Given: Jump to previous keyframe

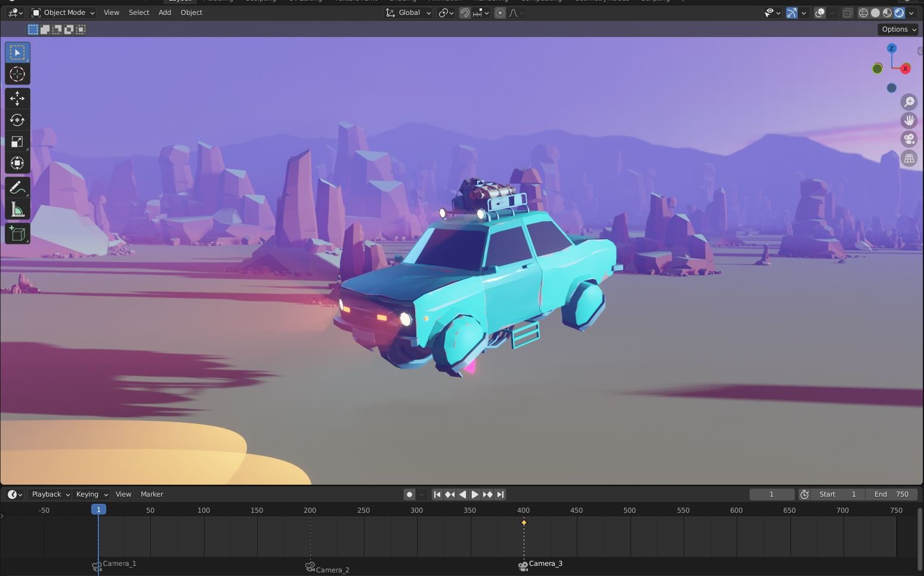Looking at the screenshot, I should pyautogui.click(x=450, y=494).
